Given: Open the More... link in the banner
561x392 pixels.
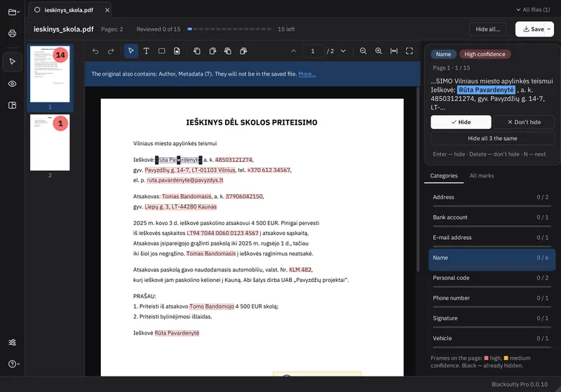Looking at the screenshot, I should [307, 74].
